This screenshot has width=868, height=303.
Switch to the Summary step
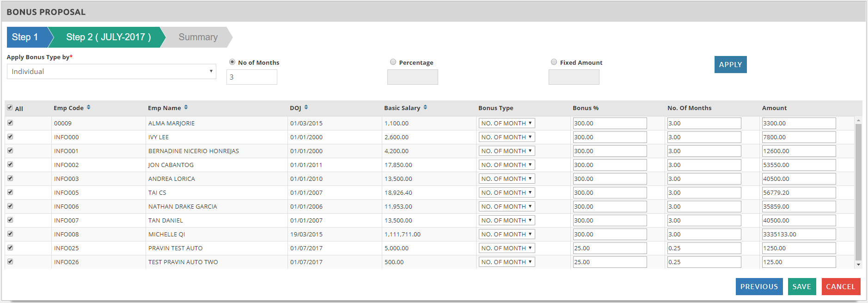click(198, 37)
